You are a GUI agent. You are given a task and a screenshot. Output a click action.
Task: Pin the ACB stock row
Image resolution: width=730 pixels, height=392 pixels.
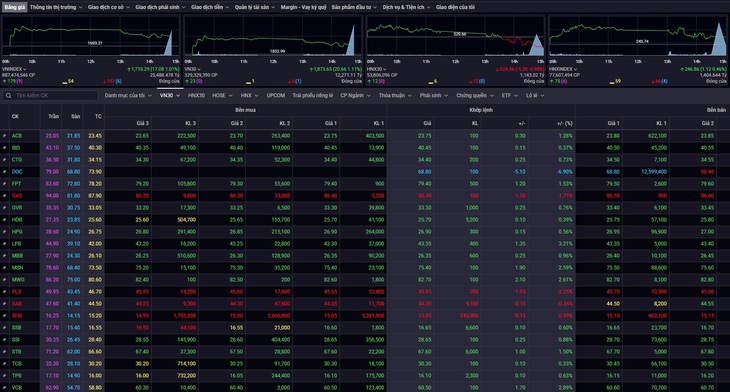(x=4, y=136)
